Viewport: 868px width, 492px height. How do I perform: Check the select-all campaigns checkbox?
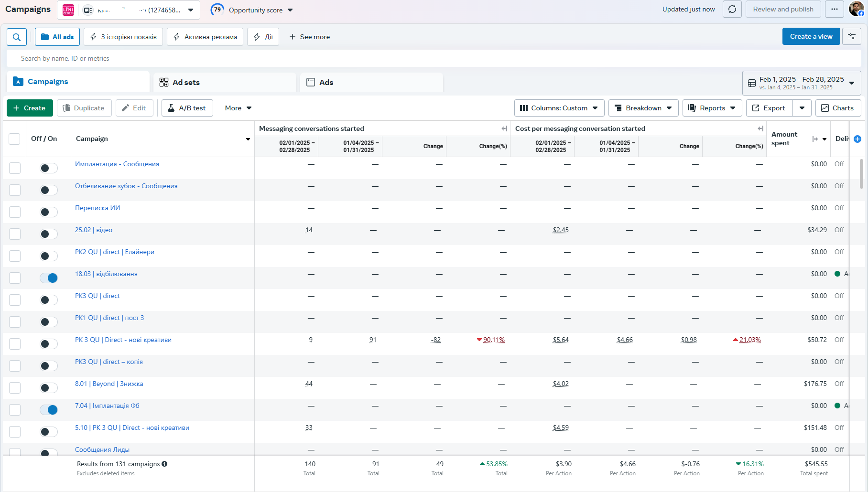pos(14,139)
